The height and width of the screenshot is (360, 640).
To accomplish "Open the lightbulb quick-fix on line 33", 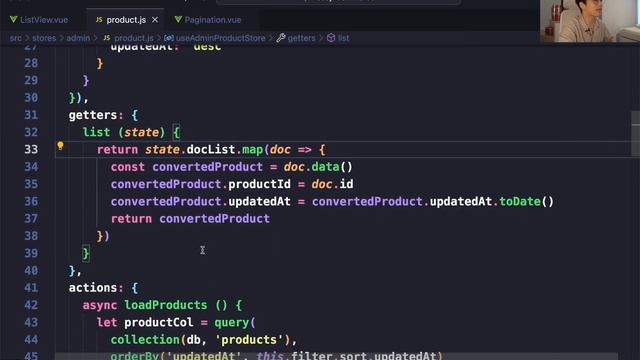I will (x=60, y=146).
